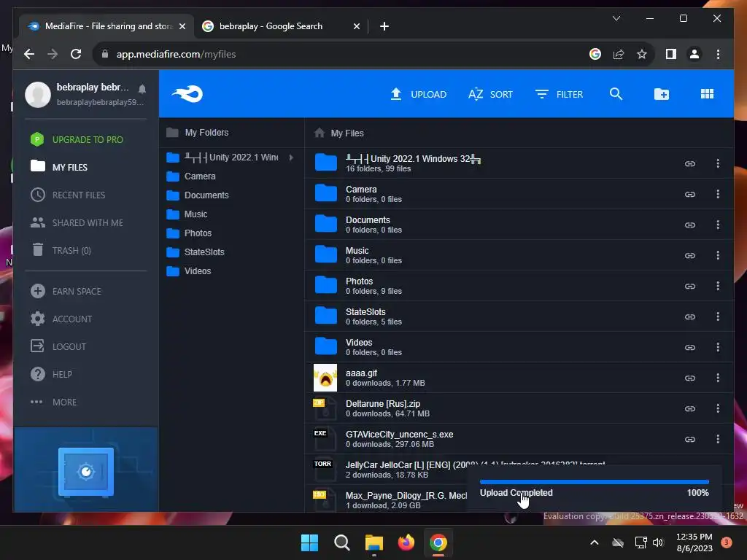The height and width of the screenshot is (560, 747).
Task: Click the blue vault safe image
Action: pos(86,472)
